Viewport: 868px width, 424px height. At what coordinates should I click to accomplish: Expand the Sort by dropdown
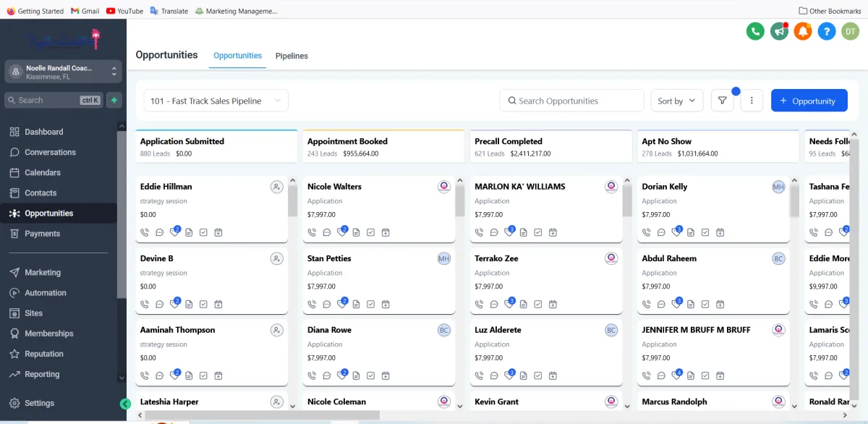(677, 101)
